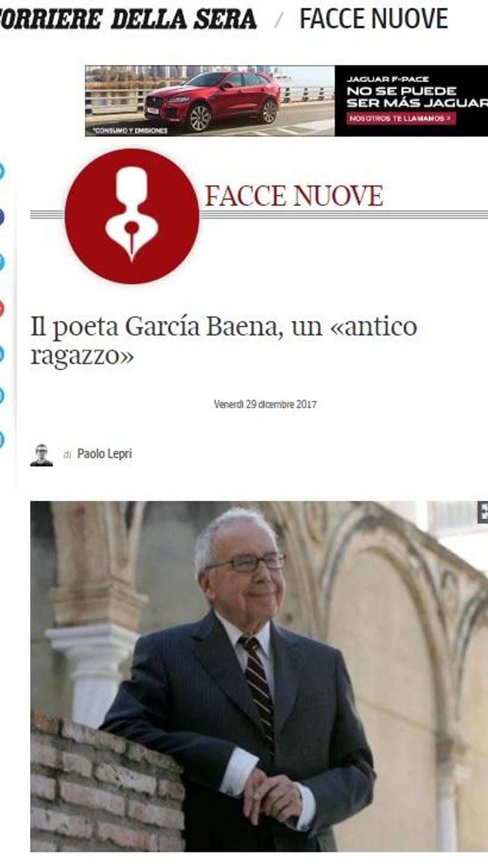
Task: Open the FACCE NUOVE header breadcrumb
Action: point(373,19)
